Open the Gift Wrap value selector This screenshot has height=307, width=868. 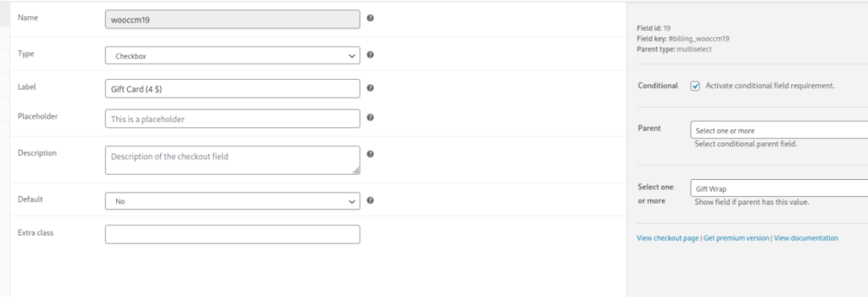coord(780,188)
